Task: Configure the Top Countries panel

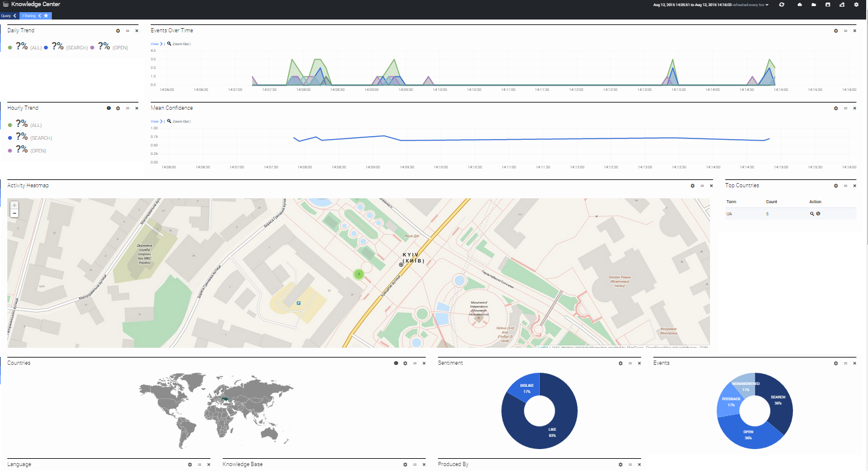Action: pyautogui.click(x=836, y=185)
